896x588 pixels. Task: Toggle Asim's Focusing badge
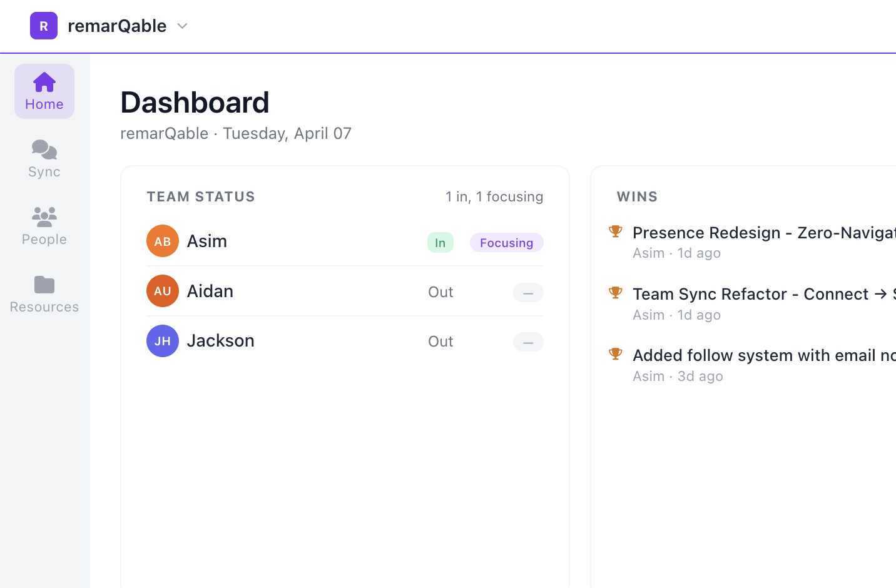pyautogui.click(x=506, y=243)
